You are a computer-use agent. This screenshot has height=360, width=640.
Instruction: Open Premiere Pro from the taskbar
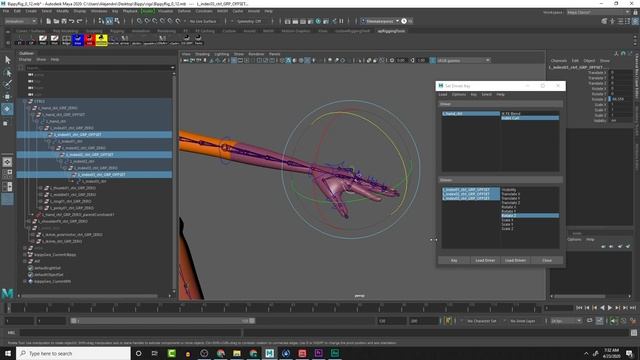318,353
